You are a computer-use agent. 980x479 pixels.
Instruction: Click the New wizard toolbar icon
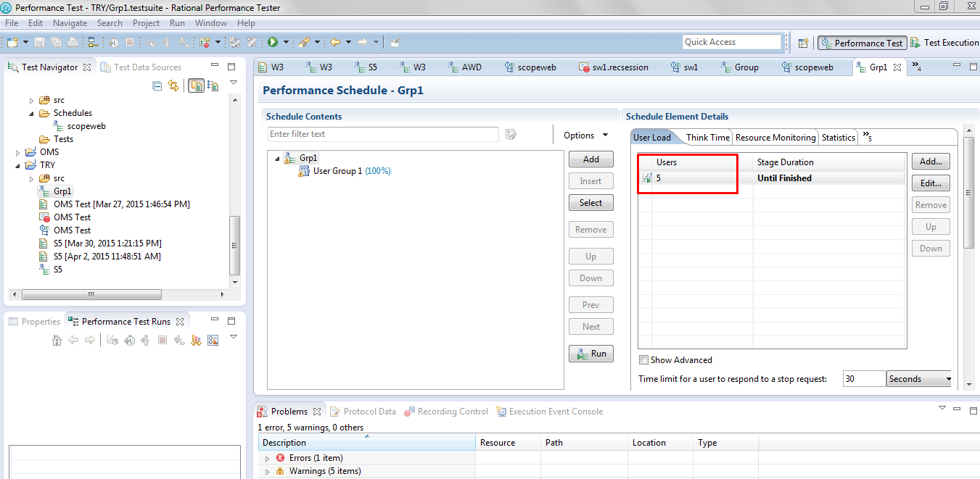click(12, 42)
